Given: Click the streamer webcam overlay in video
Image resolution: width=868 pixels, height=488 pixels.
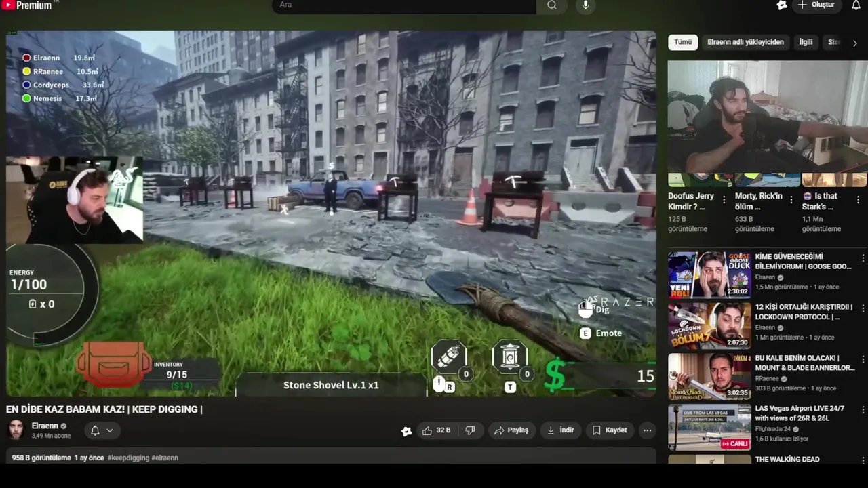Looking at the screenshot, I should click(x=75, y=200).
